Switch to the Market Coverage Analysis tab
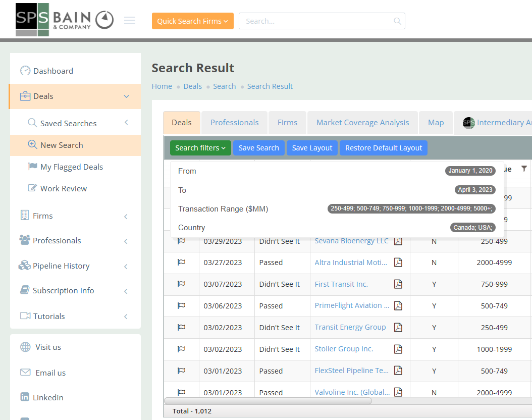The width and height of the screenshot is (532, 420). 363,123
